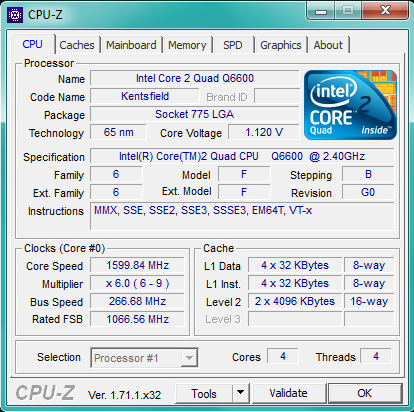Screen dimensions: 414x412
Task: Click the processor Name field
Action: pyautogui.click(x=195, y=78)
